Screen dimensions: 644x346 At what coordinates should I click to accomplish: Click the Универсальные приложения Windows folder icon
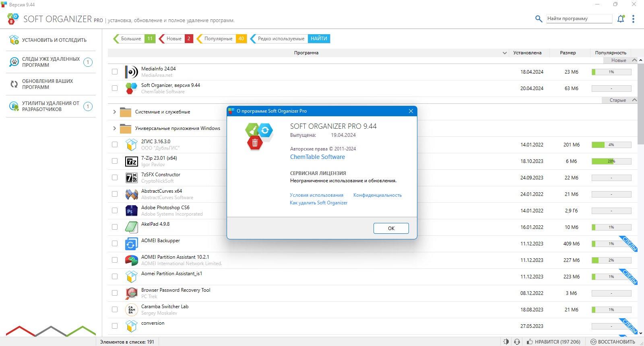[126, 128]
